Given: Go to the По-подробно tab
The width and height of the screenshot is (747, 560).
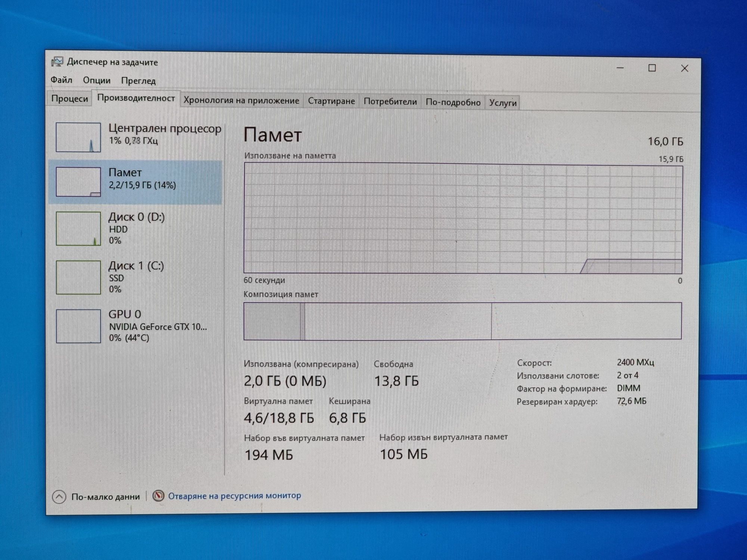Looking at the screenshot, I should [453, 102].
